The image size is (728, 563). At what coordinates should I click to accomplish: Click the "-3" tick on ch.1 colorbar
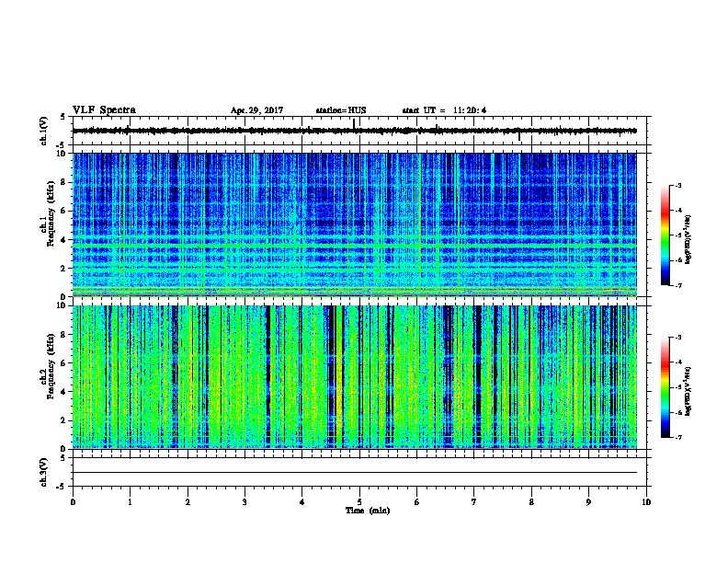[678, 186]
